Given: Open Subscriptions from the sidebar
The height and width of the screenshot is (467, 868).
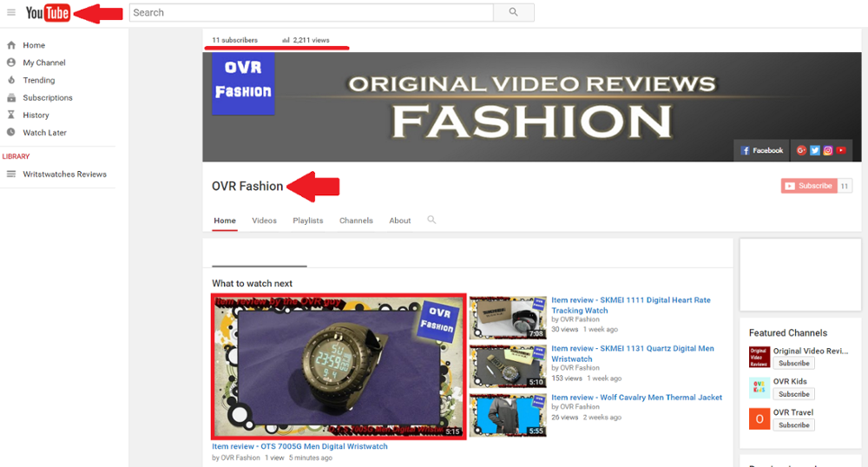Looking at the screenshot, I should 48,97.
